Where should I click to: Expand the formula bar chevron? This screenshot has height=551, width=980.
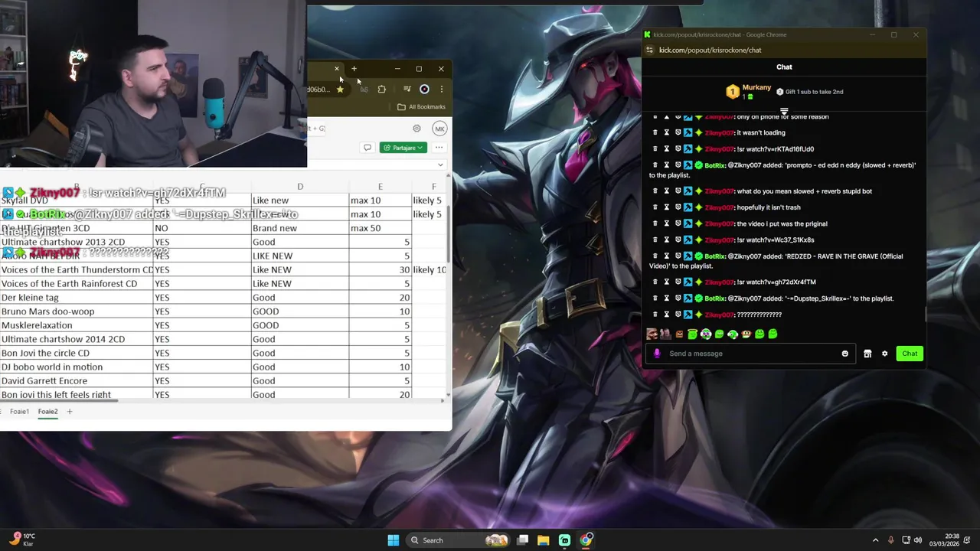(440, 165)
